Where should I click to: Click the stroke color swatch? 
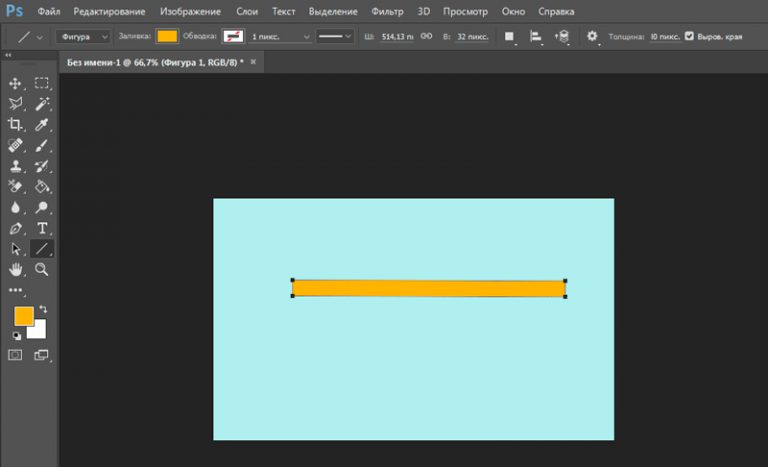coord(233,37)
